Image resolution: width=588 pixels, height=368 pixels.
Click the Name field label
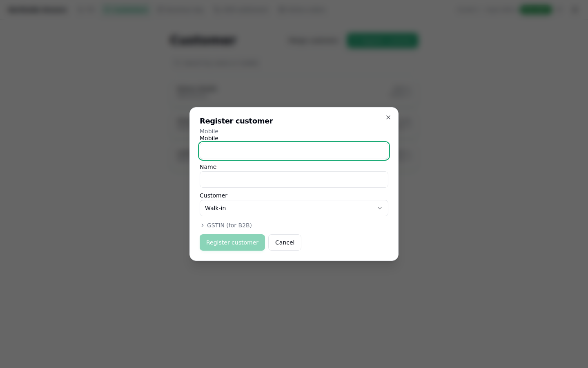point(208,167)
